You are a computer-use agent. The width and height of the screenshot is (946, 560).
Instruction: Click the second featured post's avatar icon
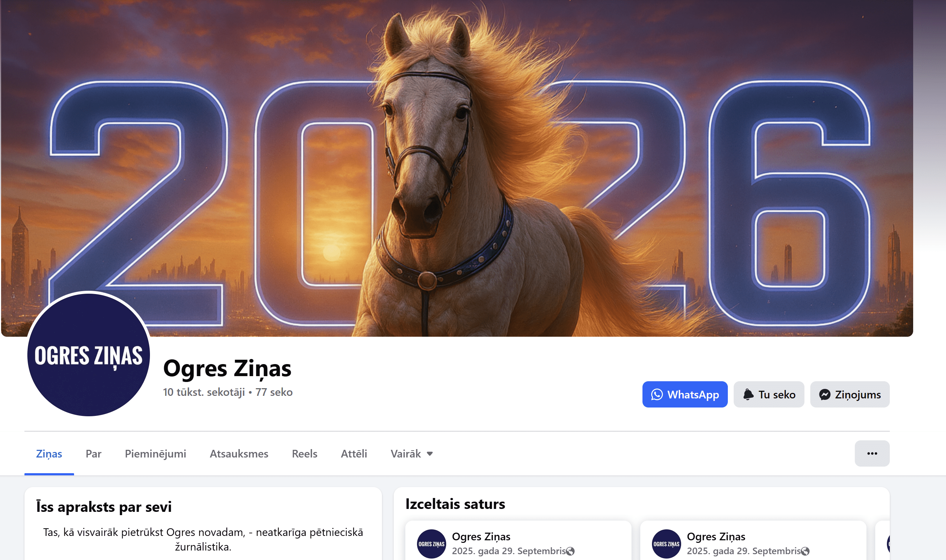[x=667, y=544]
